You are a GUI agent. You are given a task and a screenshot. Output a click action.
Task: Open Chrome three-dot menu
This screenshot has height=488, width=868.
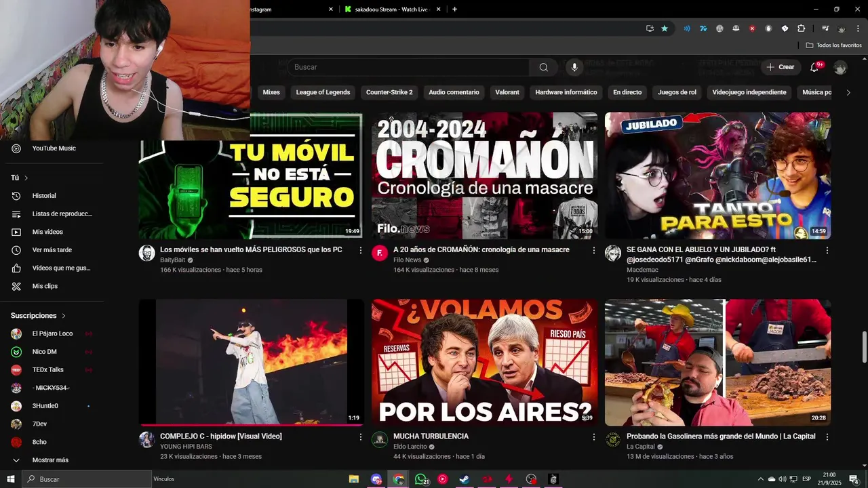tap(857, 28)
